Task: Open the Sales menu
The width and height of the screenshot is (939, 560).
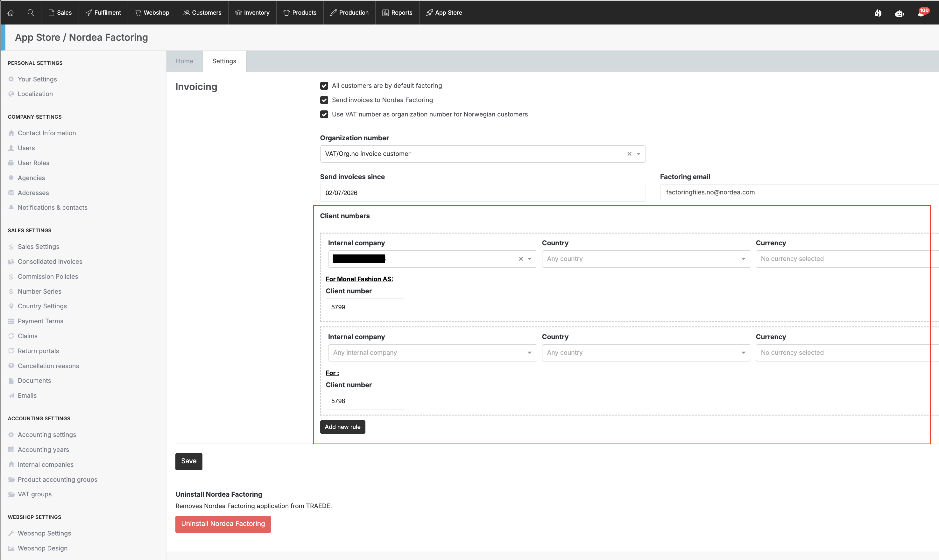Action: (60, 12)
